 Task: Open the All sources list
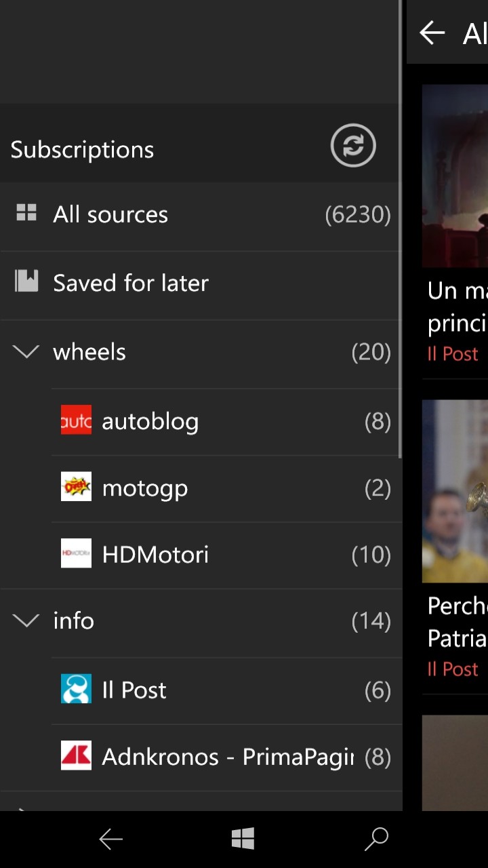[110, 214]
